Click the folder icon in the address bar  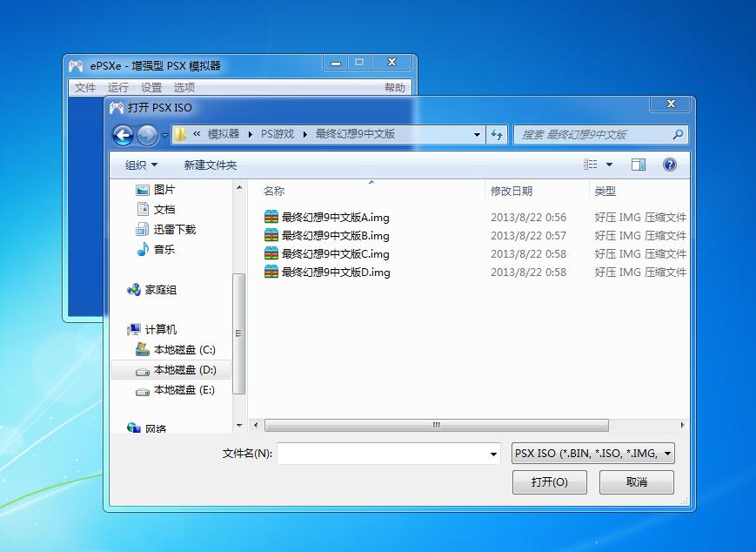pyautogui.click(x=180, y=134)
